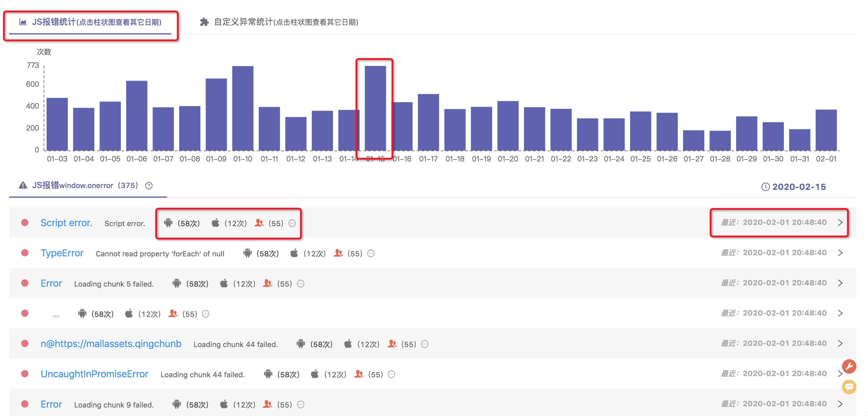Image resolution: width=868 pixels, height=416 pixels.
Task: Click users icon in the '...' row
Action: [x=173, y=314]
